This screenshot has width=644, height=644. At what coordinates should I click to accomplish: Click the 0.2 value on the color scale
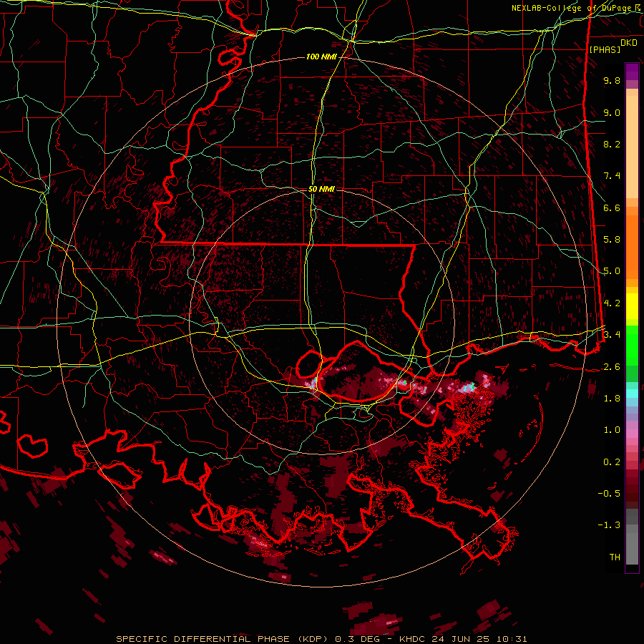612,462
